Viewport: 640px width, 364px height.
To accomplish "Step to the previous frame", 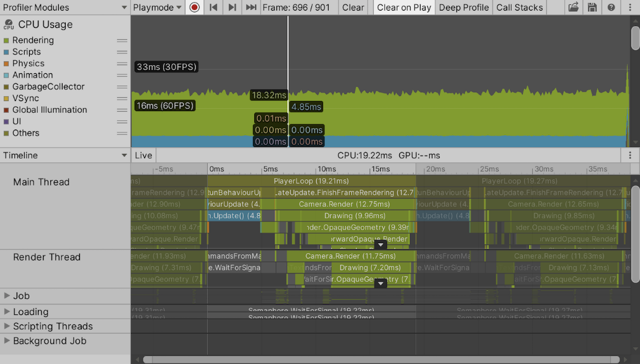I will pyautogui.click(x=213, y=7).
